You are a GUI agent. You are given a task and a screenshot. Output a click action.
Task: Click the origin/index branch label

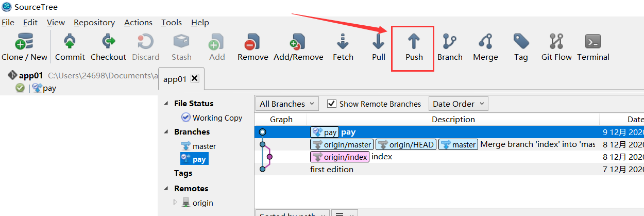coord(340,157)
